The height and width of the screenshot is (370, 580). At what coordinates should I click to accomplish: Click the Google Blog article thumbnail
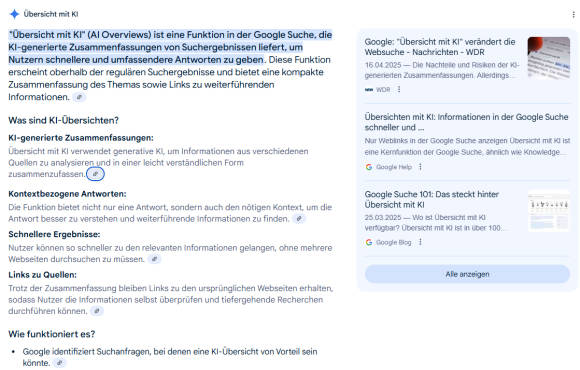coord(549,211)
